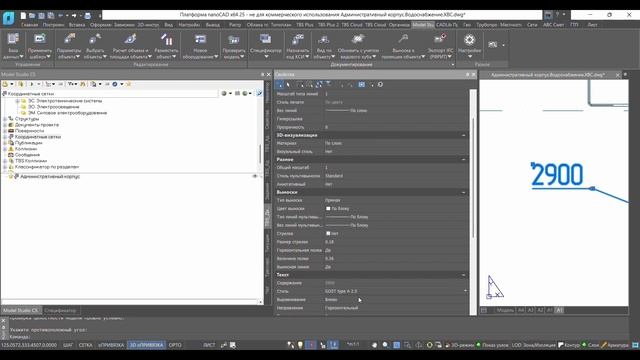640x360 pixels.
Task: Toggle 3D оПРИВЯЗКА in status bar
Action: (147, 345)
